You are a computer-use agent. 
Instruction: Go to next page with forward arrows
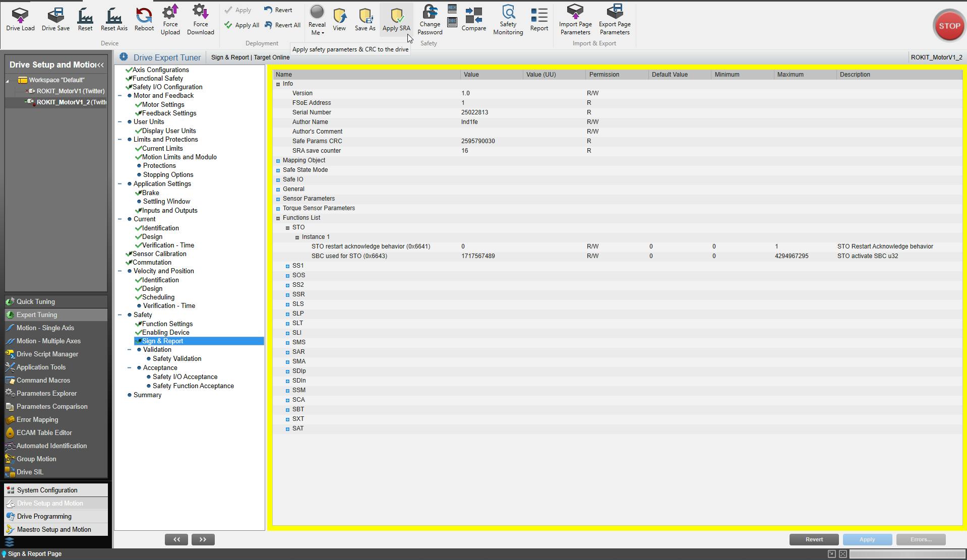coord(203,539)
